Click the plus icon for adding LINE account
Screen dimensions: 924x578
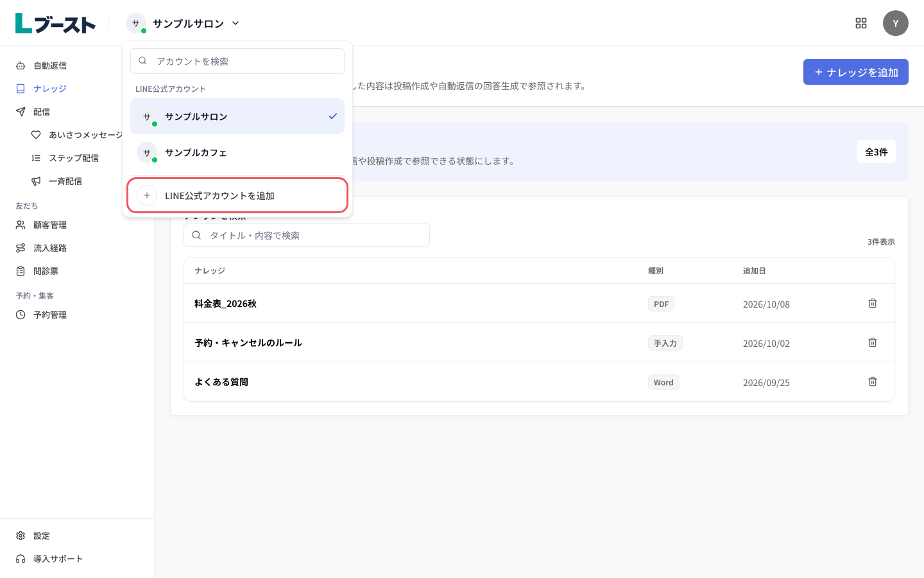pos(147,195)
